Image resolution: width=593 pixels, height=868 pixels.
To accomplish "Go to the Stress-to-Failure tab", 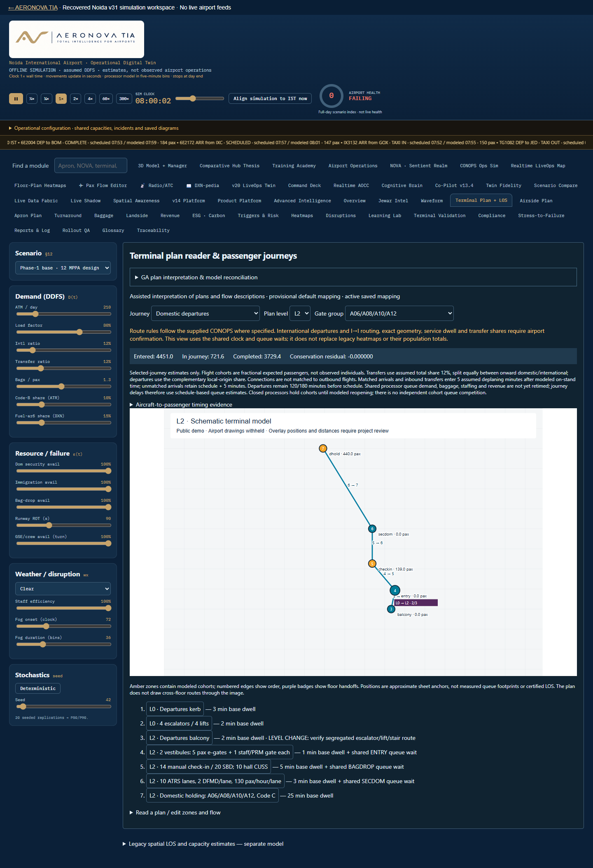I will [x=541, y=215].
